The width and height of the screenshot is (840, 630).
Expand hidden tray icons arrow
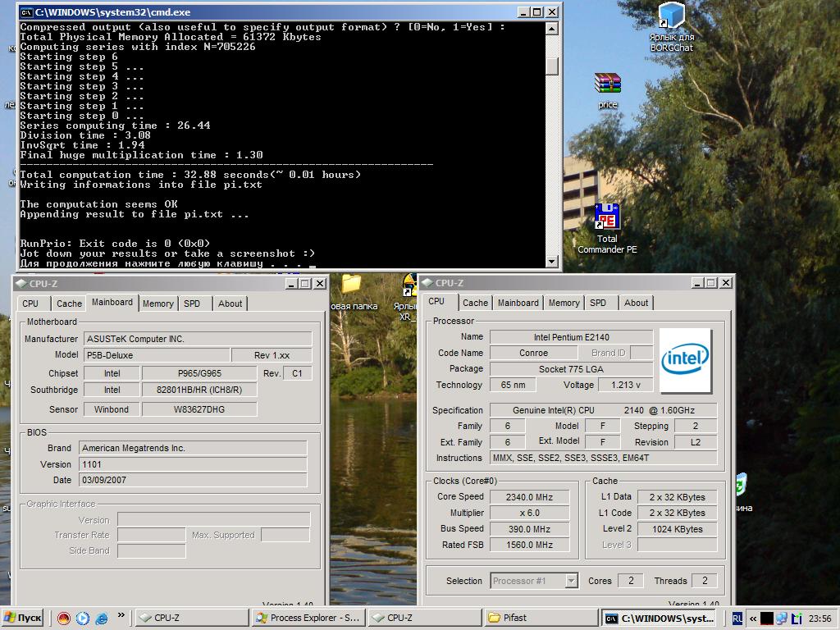point(752,619)
